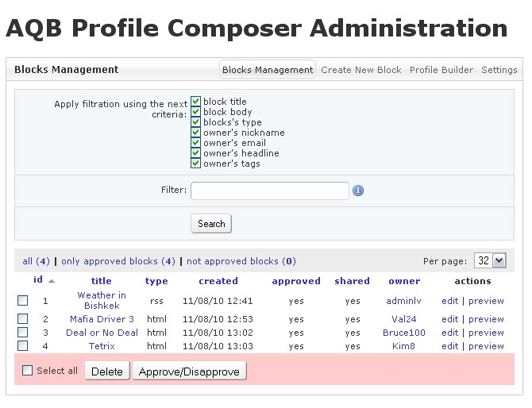Disable the owner's headline criterion
This screenshot has height=408, width=532.
(195, 153)
